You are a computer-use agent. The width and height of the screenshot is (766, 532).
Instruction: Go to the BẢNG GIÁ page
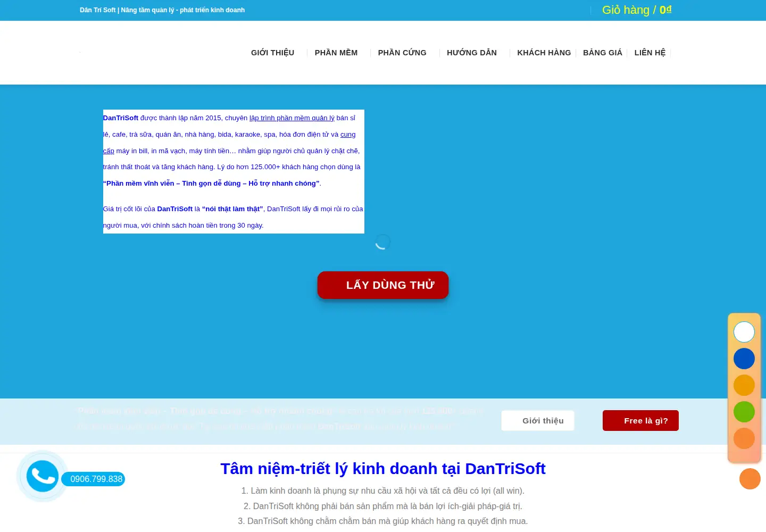tap(603, 53)
